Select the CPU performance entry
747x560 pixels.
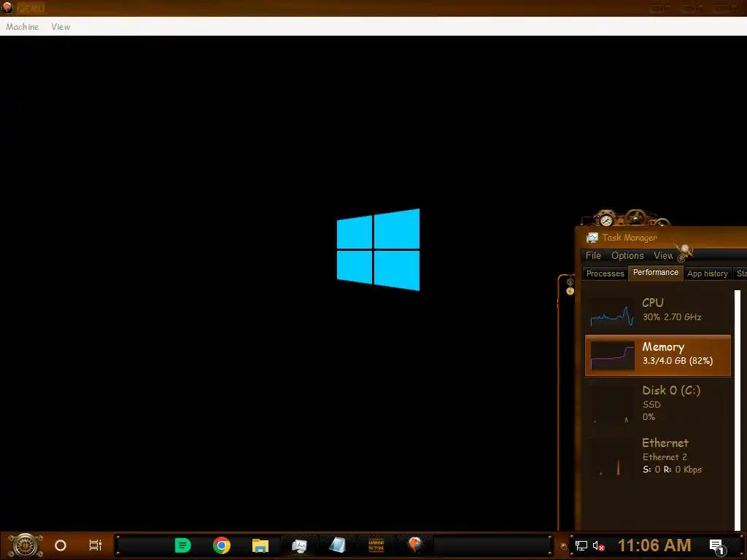(657, 311)
